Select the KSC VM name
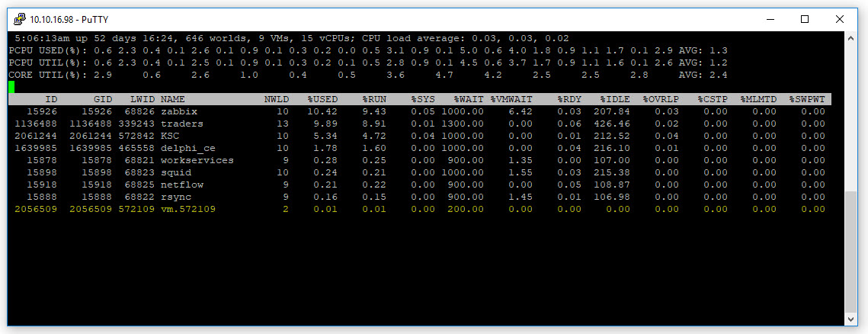The width and height of the screenshot is (868, 334). tap(169, 136)
